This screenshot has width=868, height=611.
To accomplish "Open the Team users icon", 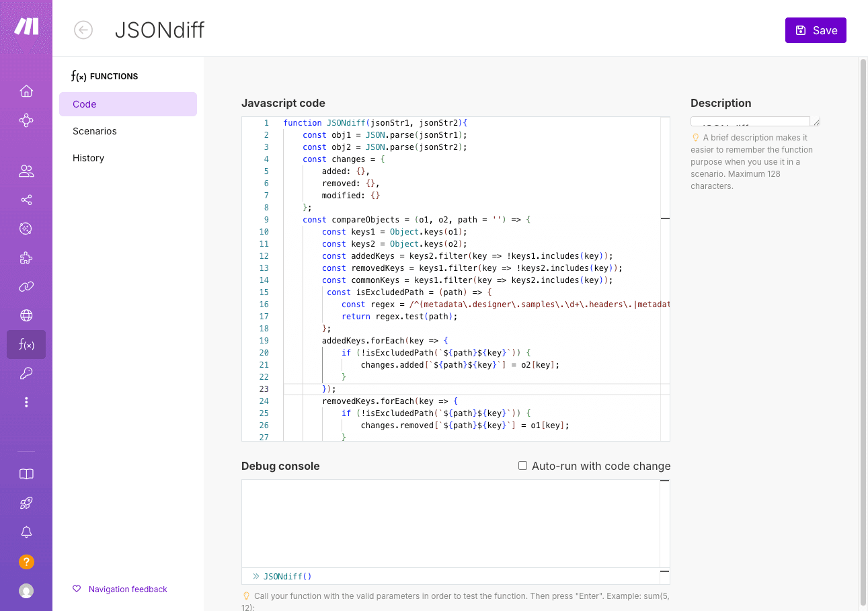I will pos(26,171).
